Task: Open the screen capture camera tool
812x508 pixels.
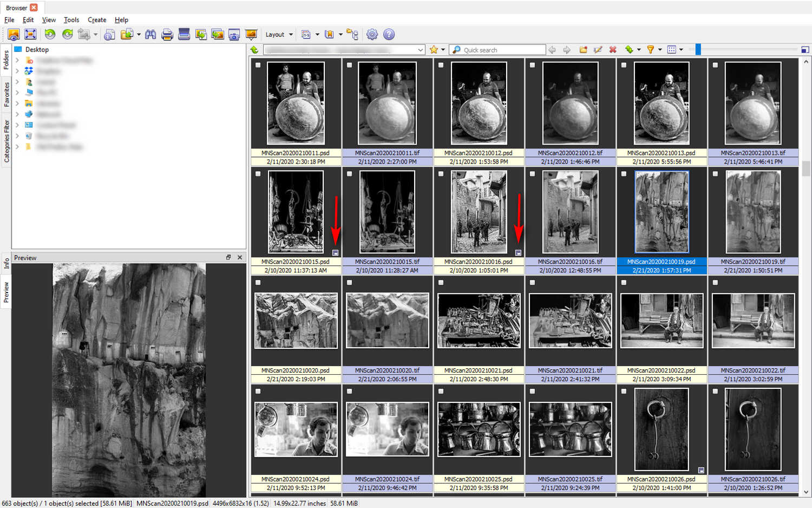Action: 234,35
